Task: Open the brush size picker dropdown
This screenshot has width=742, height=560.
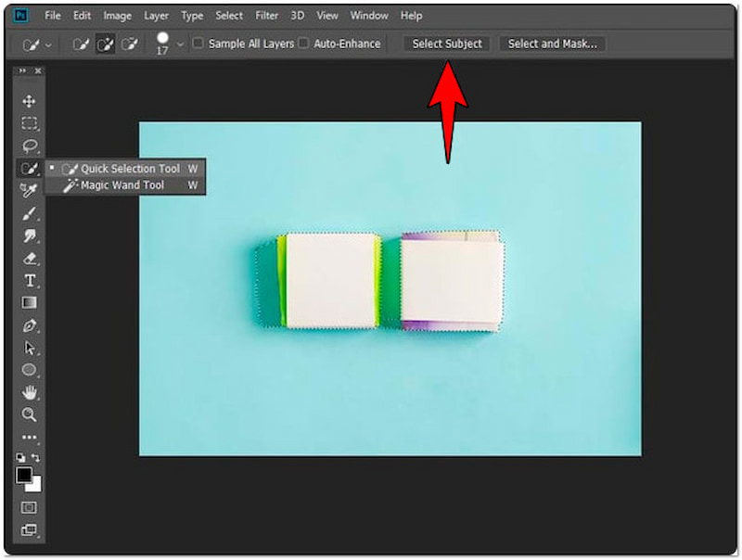Action: tap(180, 45)
